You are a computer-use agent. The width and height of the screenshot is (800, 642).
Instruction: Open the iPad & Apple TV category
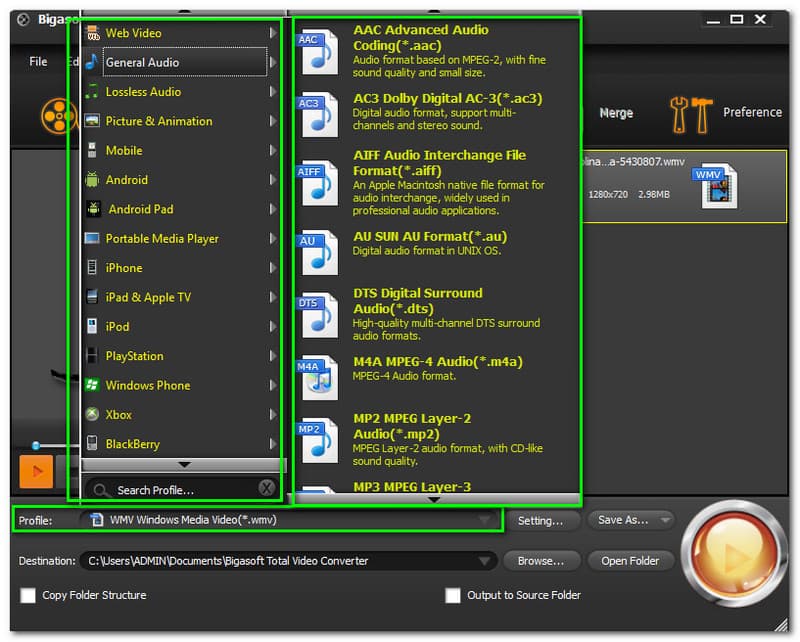pyautogui.click(x=148, y=297)
